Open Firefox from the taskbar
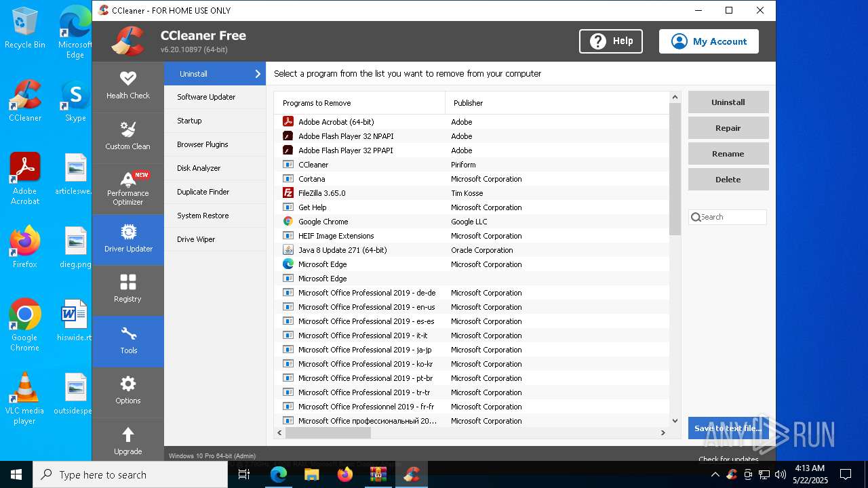 pyautogui.click(x=345, y=474)
